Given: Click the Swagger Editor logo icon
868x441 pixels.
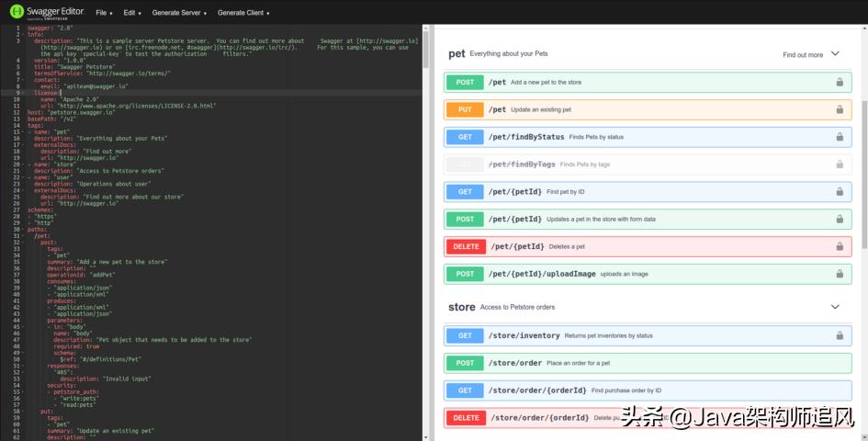Looking at the screenshot, I should point(16,13).
